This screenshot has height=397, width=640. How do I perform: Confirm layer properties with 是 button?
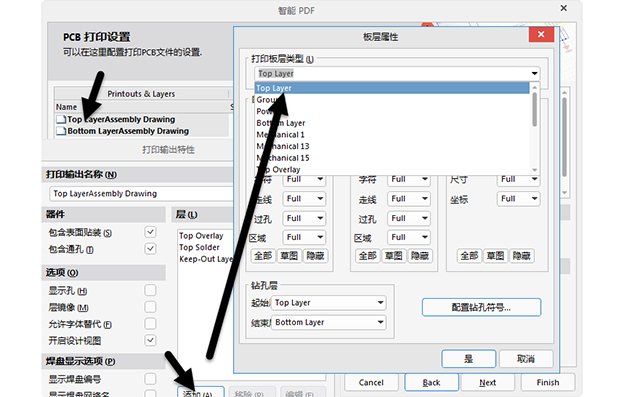point(469,359)
